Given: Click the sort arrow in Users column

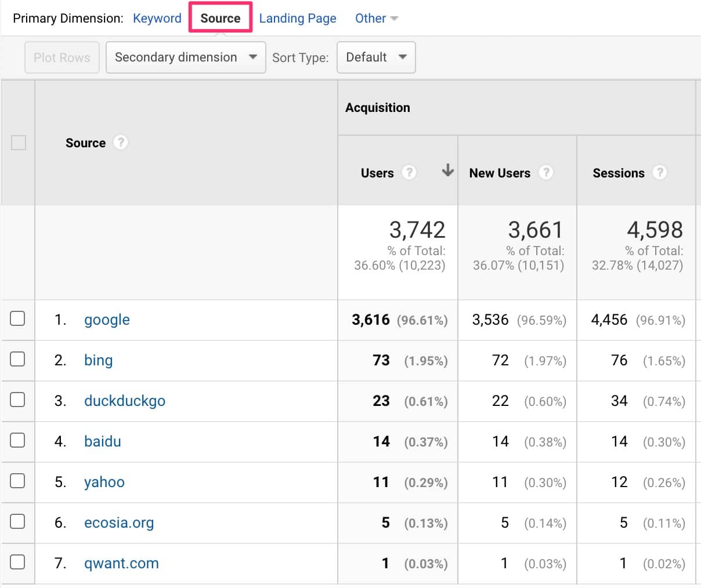Looking at the screenshot, I should pyautogui.click(x=447, y=170).
